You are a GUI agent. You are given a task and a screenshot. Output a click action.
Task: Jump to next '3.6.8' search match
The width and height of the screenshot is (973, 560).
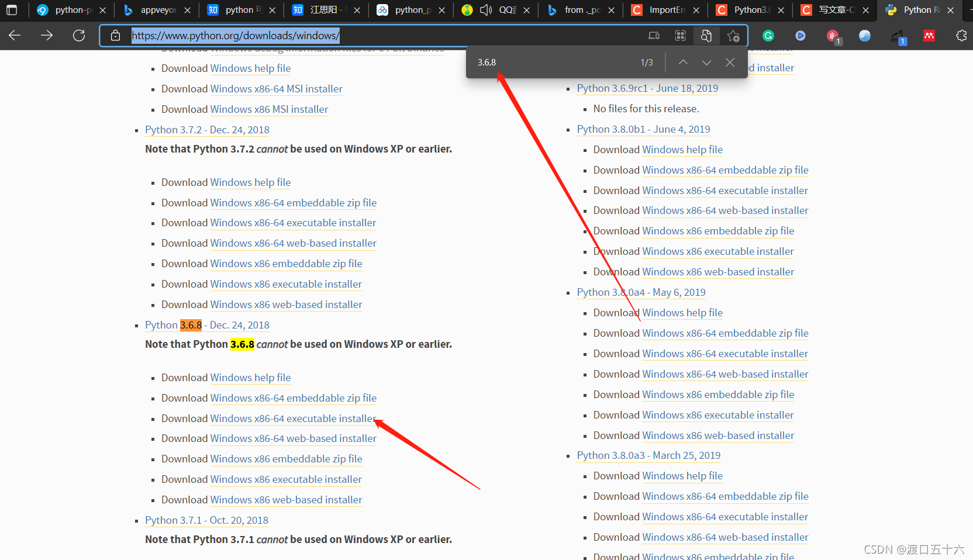tap(706, 62)
